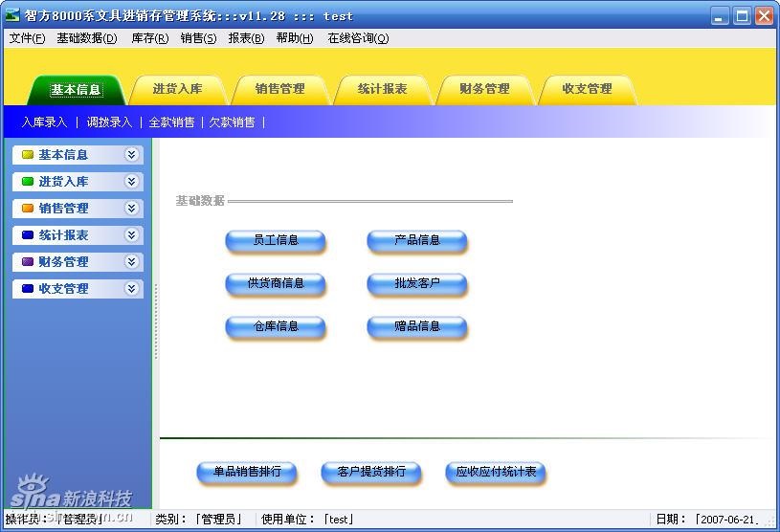Viewport: 780px width, 532px height.
Task: Click the orange icon beside 销售管理 in sidebar
Action: click(x=28, y=209)
